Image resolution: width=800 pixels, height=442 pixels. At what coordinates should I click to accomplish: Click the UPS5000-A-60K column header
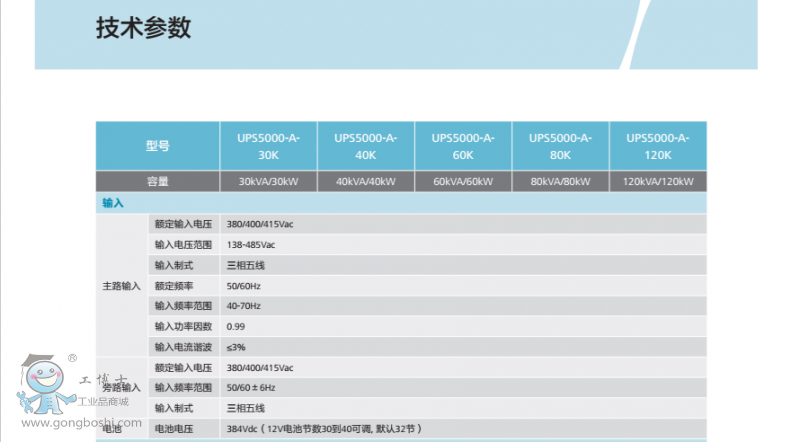tap(462, 146)
